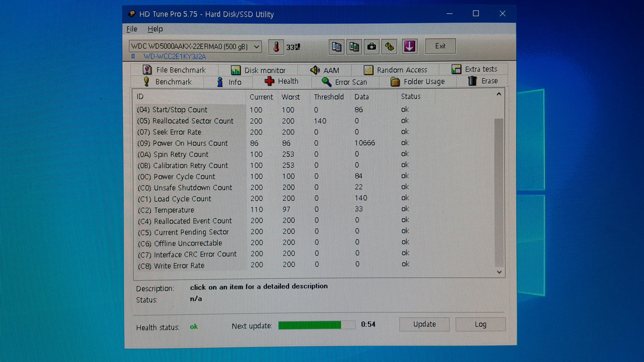The height and width of the screenshot is (362, 644).
Task: Switch to the Error Scan tab
Action: [x=344, y=82]
